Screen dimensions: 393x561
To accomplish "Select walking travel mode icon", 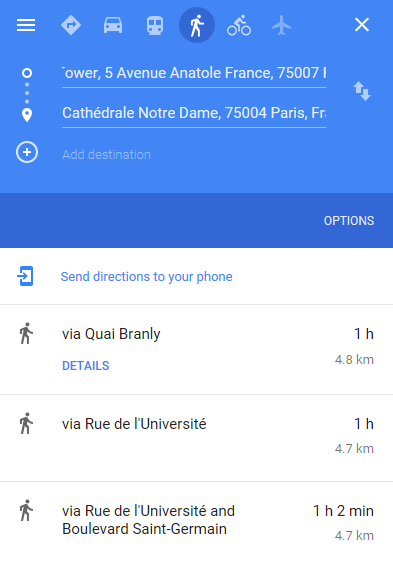I will [x=197, y=25].
